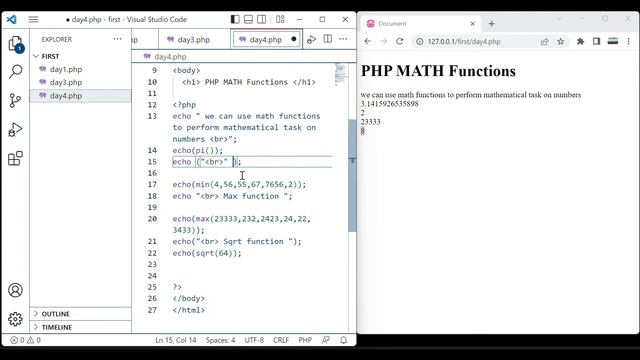Open browser three-dot menu
Screen dimensions: 640x360
pyautogui.click(x=629, y=41)
